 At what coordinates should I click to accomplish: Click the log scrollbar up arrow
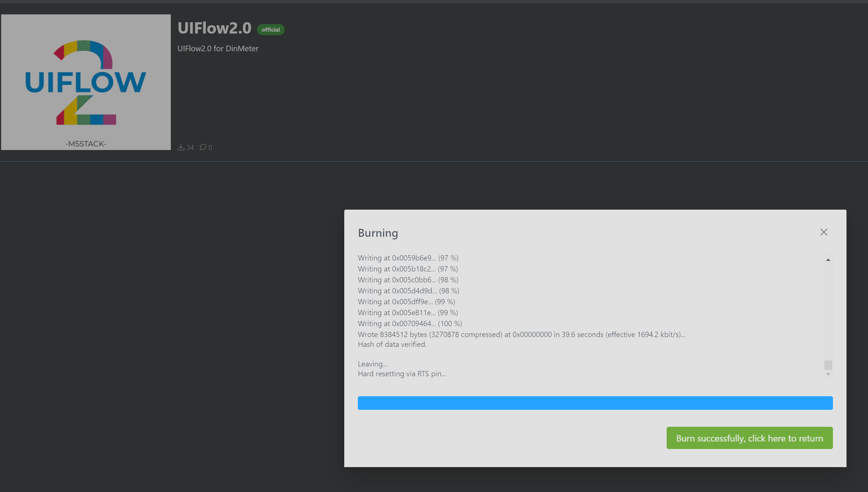828,260
